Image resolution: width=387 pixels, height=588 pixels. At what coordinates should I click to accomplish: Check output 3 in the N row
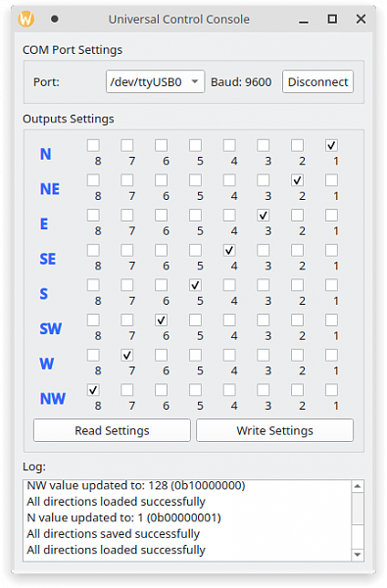coord(264,145)
